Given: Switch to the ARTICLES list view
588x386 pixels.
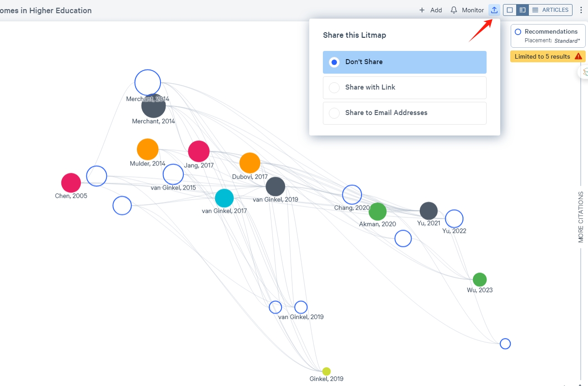Looking at the screenshot, I should click(550, 10).
